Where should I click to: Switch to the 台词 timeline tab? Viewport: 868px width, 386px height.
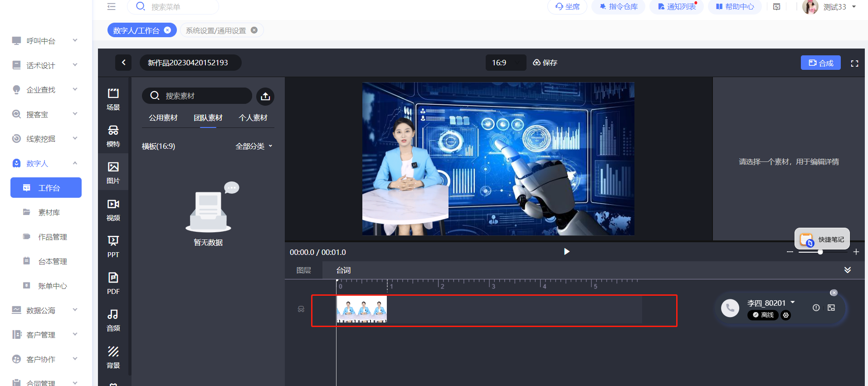pos(343,270)
